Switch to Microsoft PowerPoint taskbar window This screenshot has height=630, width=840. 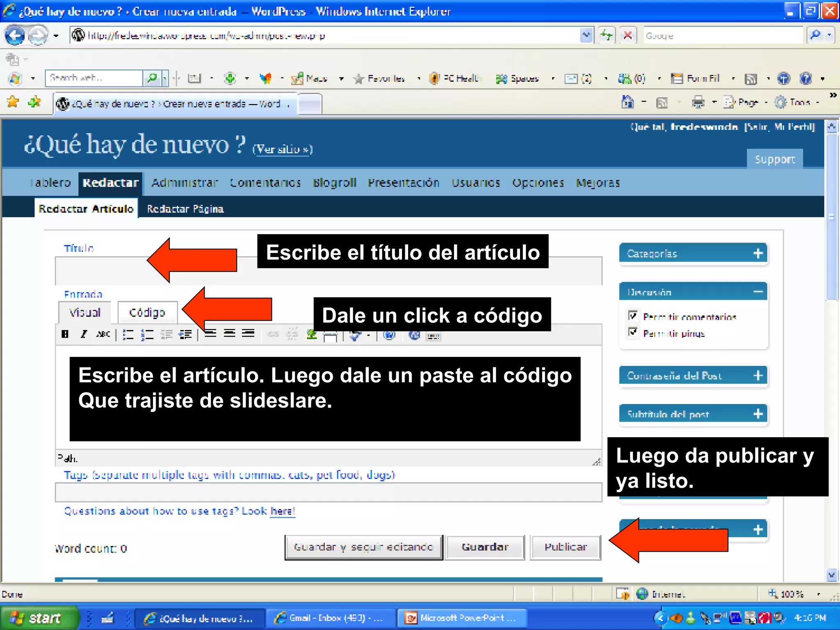pyautogui.click(x=462, y=618)
